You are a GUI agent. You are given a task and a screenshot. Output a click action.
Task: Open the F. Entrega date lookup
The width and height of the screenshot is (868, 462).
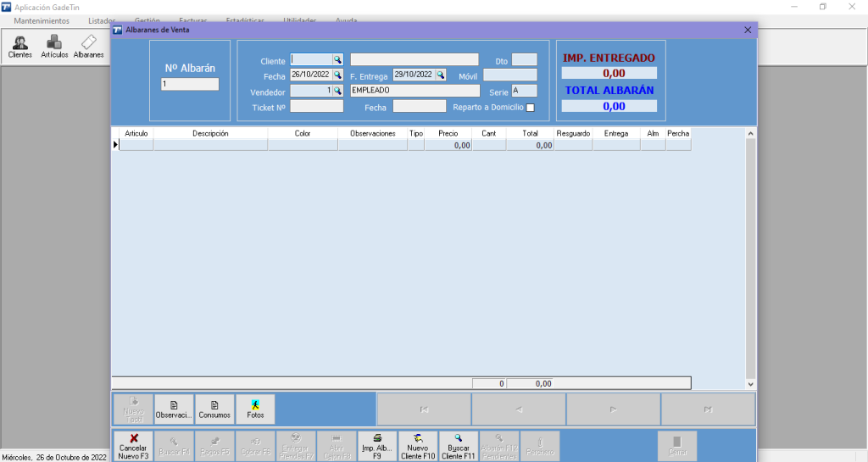click(x=441, y=75)
